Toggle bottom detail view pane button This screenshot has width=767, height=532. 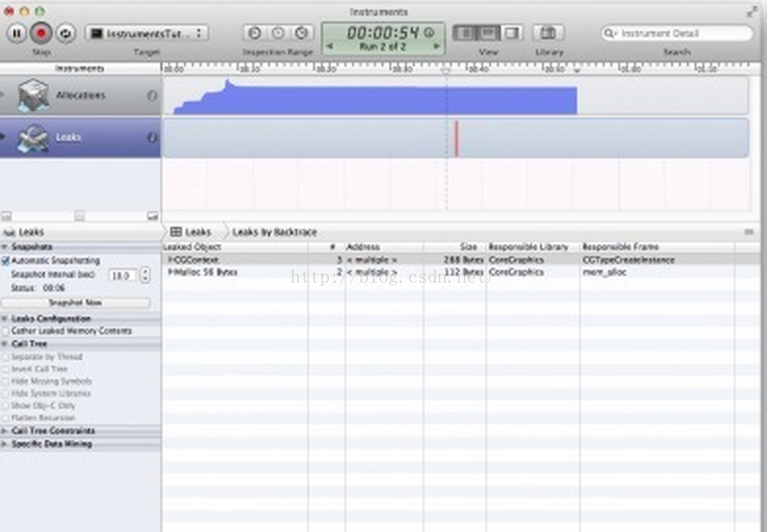[x=488, y=33]
